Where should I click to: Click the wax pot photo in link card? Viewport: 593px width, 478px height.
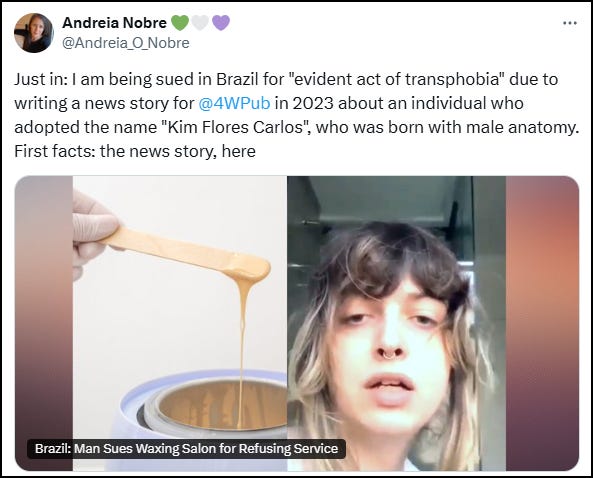tap(180, 323)
